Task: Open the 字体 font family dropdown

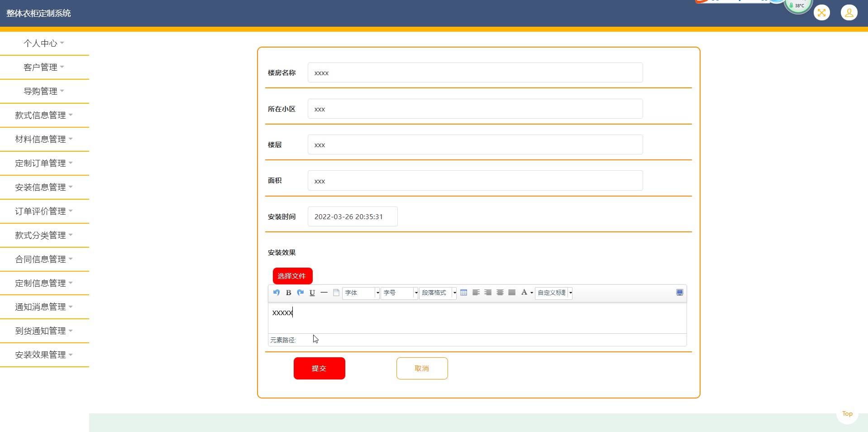Action: 361,293
